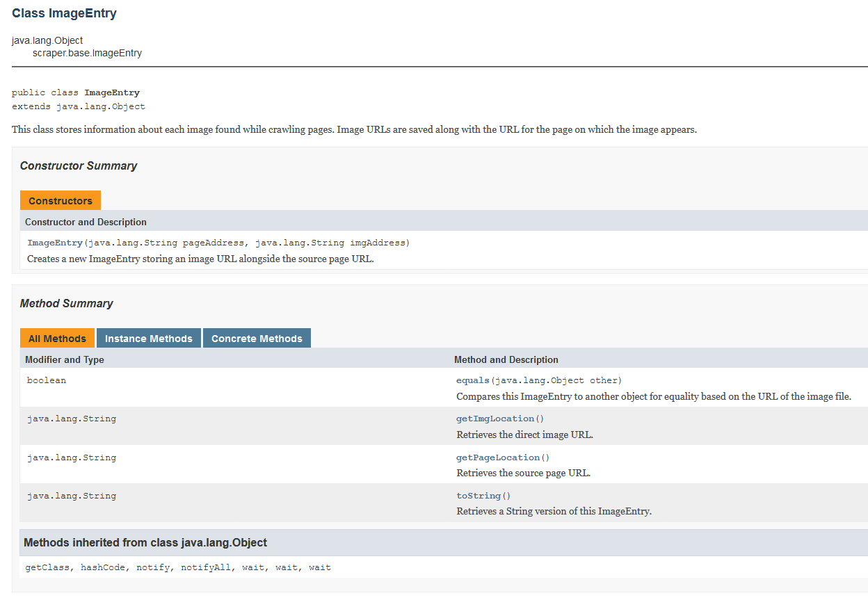Open java.lang.Object in the class hierarchy
This screenshot has width=868, height=600.
click(x=46, y=40)
